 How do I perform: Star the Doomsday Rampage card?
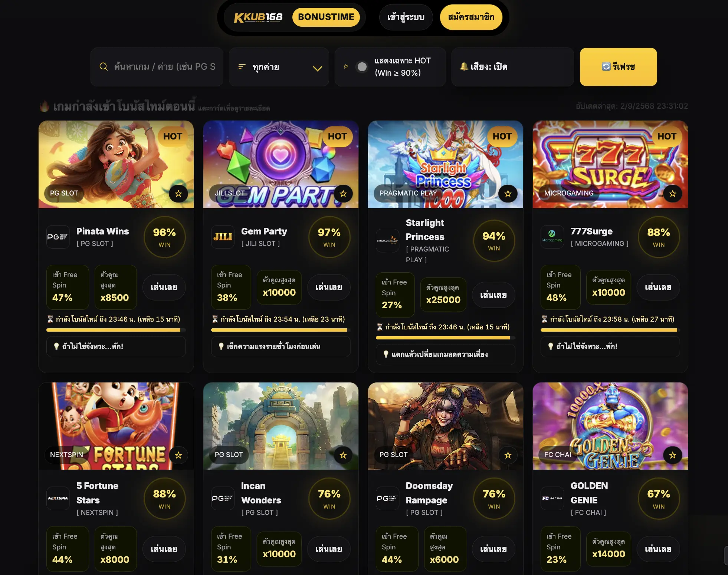[x=508, y=455]
